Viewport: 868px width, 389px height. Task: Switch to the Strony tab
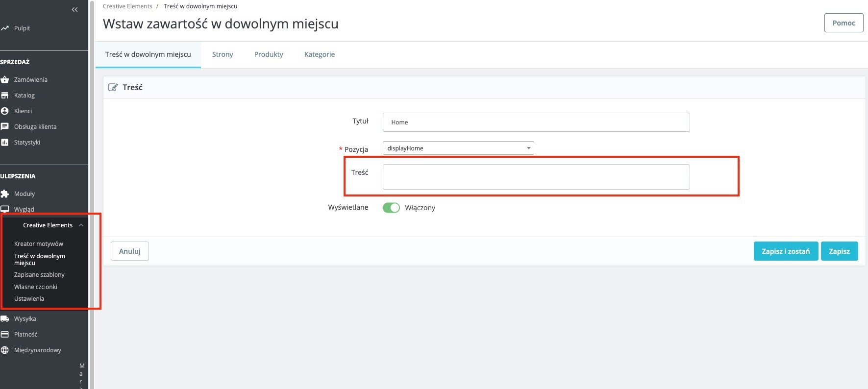(x=223, y=54)
